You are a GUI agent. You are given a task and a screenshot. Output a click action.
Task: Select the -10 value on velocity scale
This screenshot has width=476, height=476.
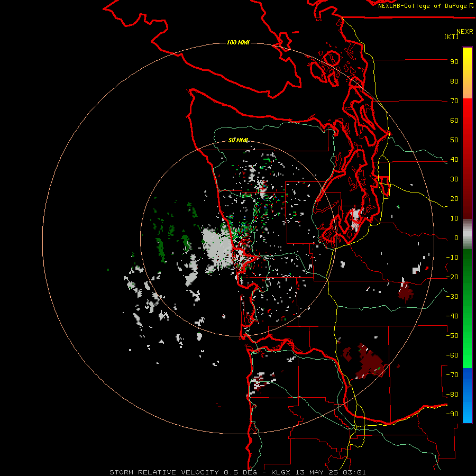[452, 258]
